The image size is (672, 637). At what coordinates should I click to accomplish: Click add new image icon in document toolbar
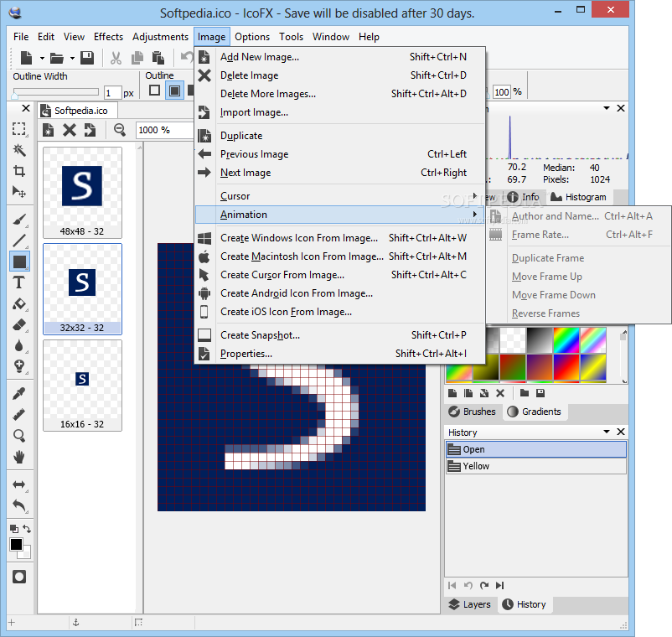coord(49,129)
